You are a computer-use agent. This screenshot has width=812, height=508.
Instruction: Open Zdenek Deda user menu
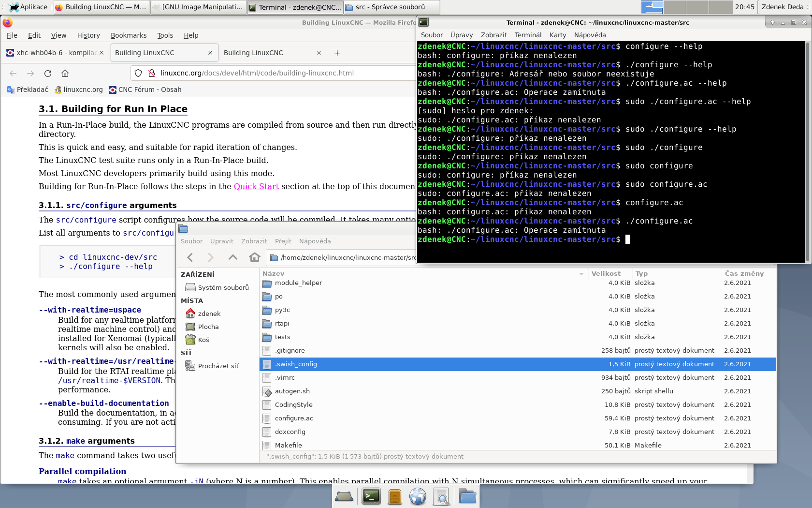[782, 7]
